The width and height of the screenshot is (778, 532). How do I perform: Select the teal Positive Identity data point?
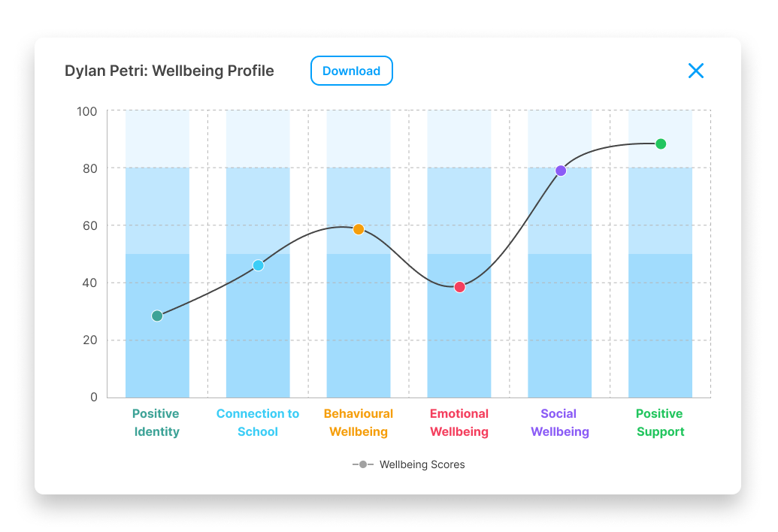coord(156,316)
